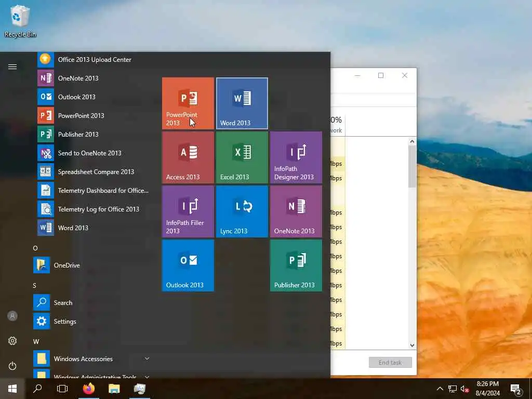532x399 pixels.
Task: Show hidden system tray icons
Action: 440,389
